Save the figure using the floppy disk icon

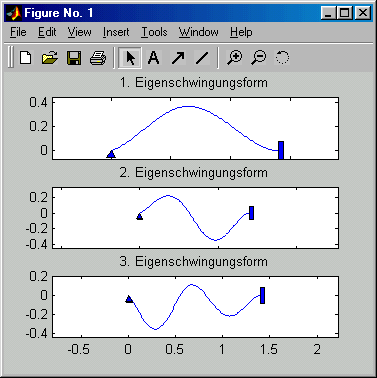click(x=74, y=58)
